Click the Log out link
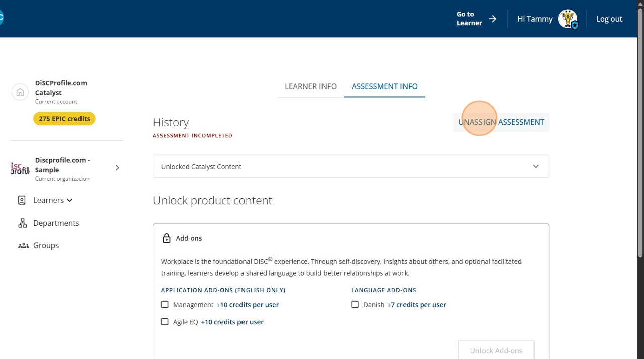This screenshot has width=644, height=359. [609, 19]
